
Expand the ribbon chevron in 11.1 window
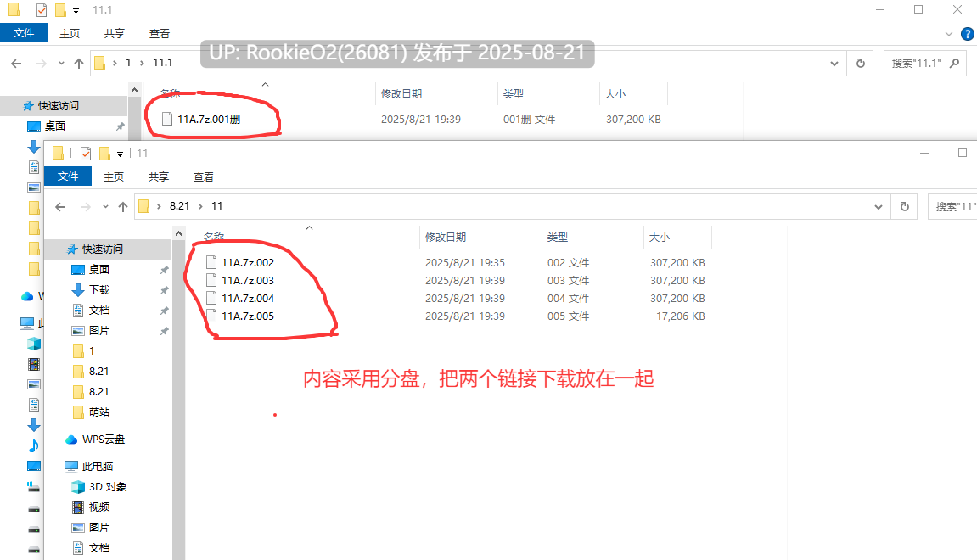[x=949, y=34]
